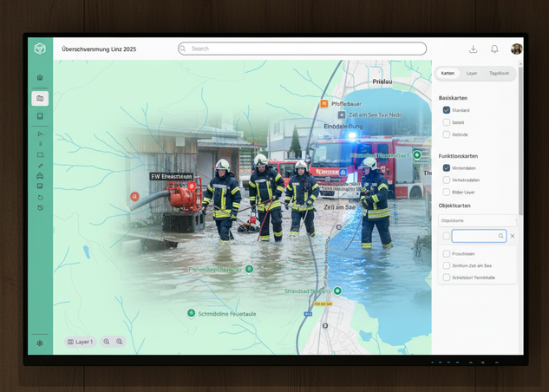Open notifications bell
The width and height of the screenshot is (549, 392).
click(494, 49)
